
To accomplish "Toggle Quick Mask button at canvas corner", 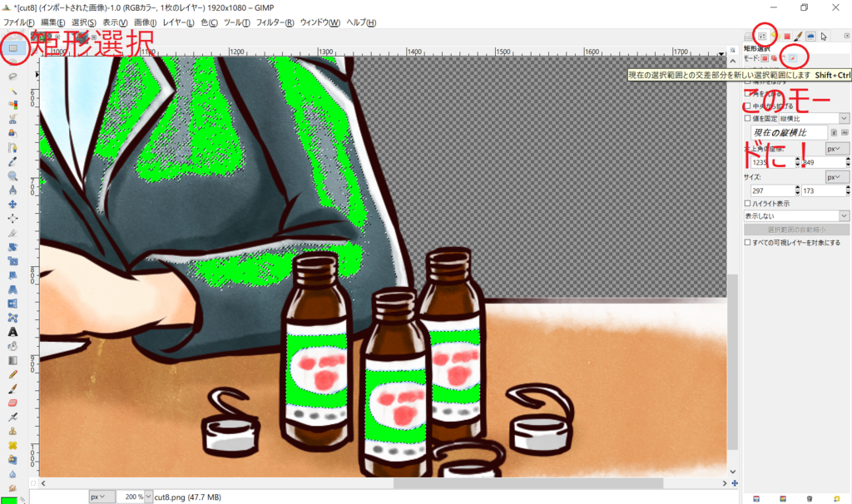I will pyautogui.click(x=33, y=483).
